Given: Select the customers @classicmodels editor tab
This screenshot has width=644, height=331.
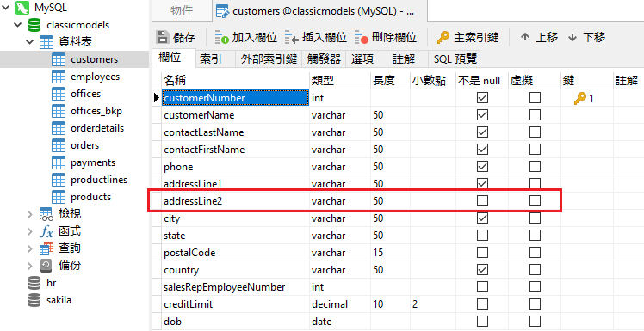Looking at the screenshot, I should pyautogui.click(x=320, y=11).
